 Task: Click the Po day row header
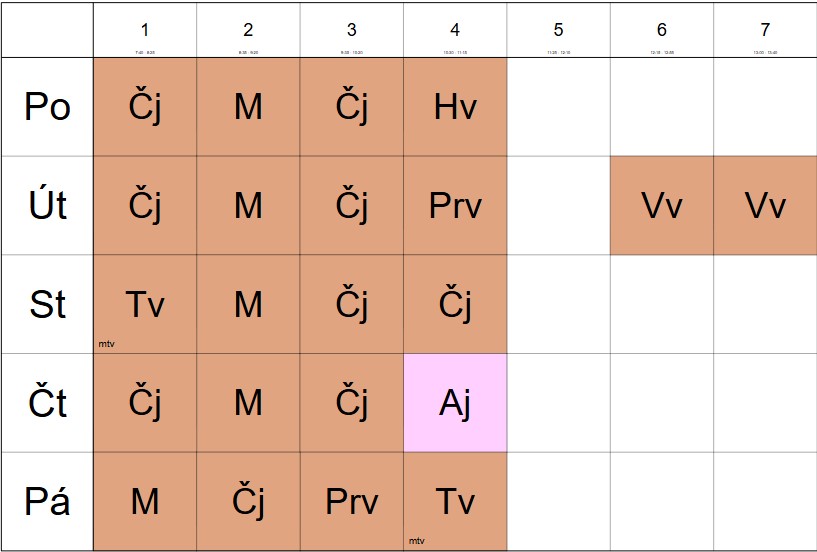click(x=47, y=107)
